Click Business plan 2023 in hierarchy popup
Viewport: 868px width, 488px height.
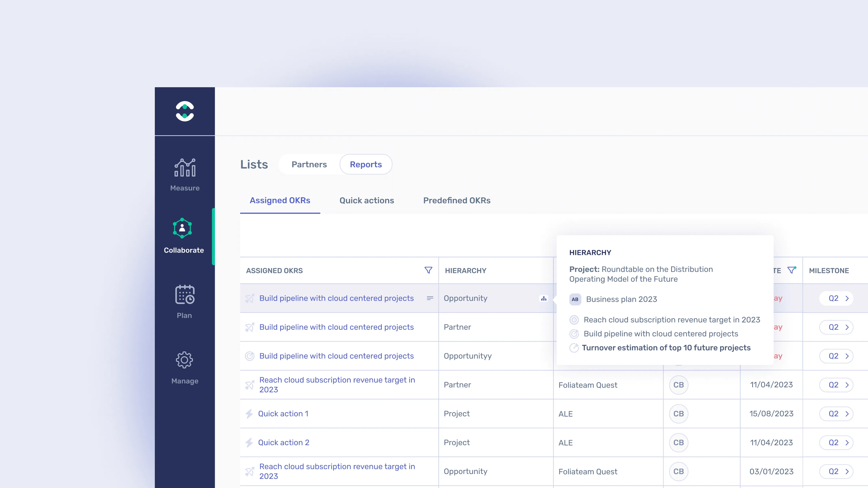point(621,299)
